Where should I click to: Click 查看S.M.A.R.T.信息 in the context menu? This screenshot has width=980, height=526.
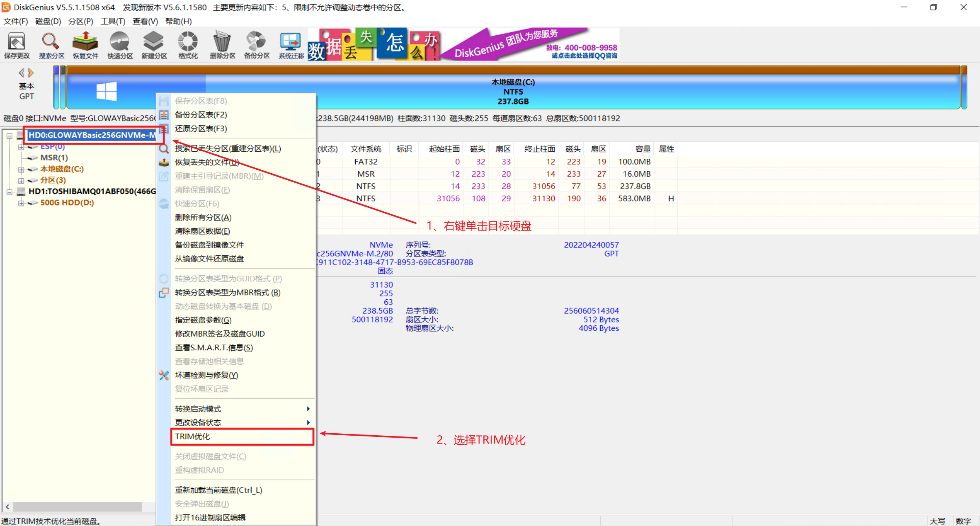click(x=213, y=347)
